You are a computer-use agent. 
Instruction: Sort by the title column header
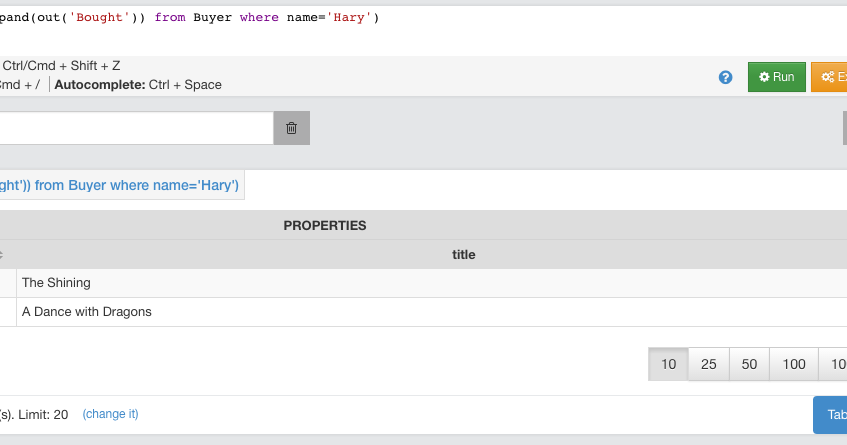point(463,255)
